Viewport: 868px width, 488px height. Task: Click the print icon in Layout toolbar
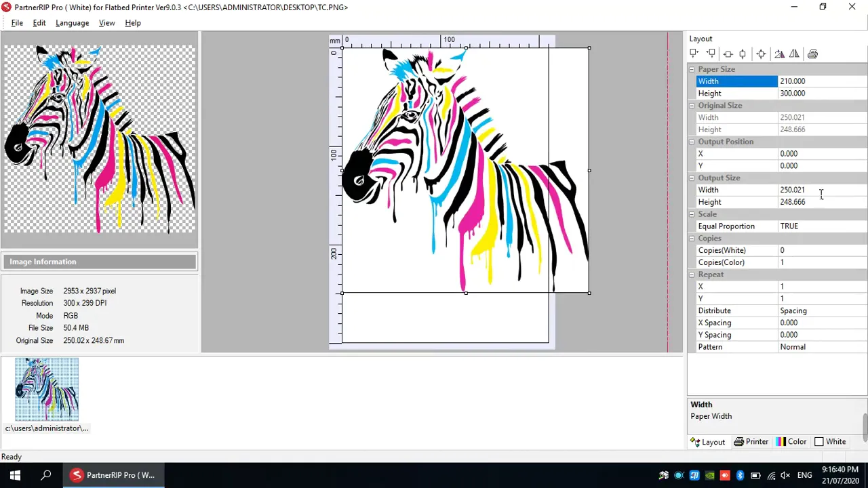click(x=812, y=54)
